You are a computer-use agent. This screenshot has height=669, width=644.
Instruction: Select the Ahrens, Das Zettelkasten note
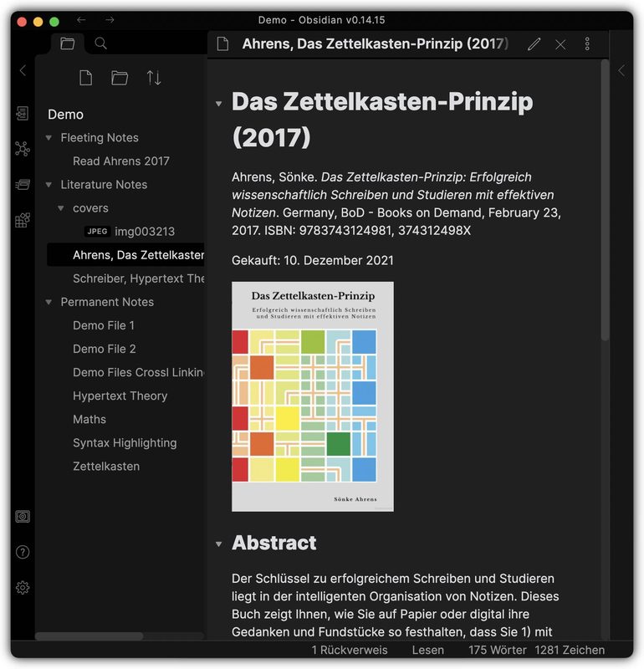pyautogui.click(x=125, y=255)
